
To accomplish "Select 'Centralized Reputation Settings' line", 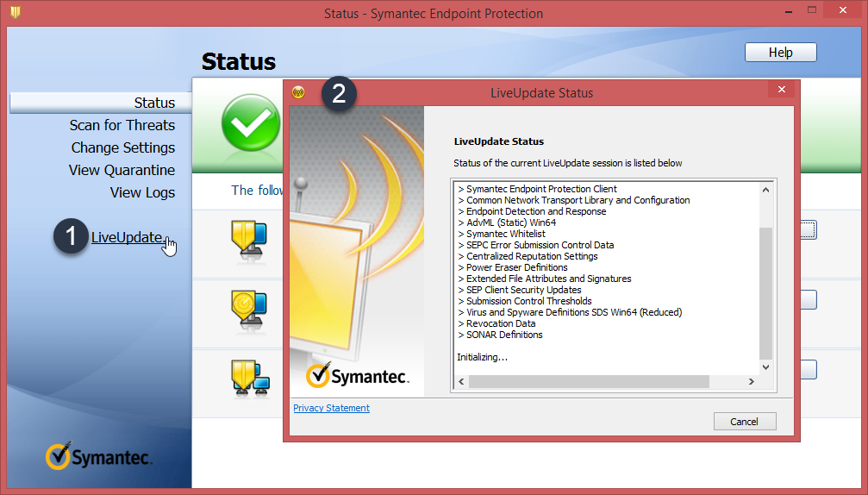I will [528, 256].
